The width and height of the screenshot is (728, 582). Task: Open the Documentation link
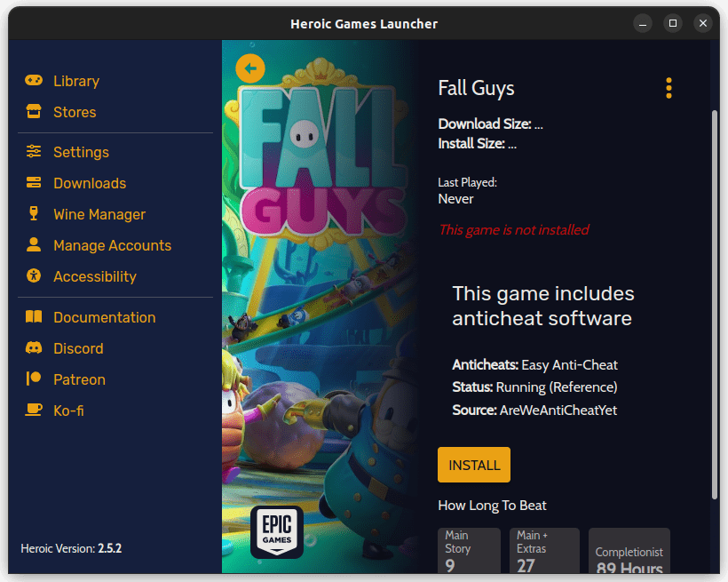105,317
